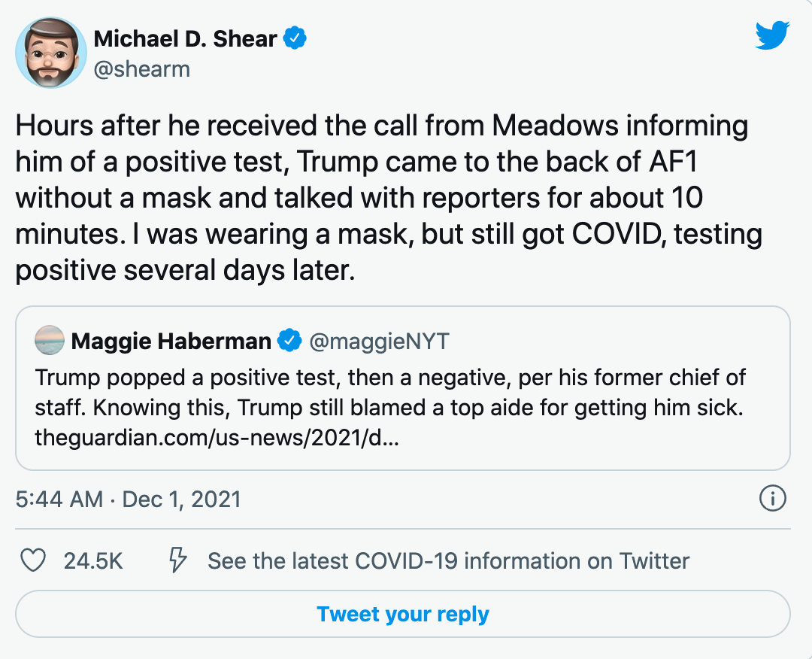The height and width of the screenshot is (659, 812).
Task: Go to the @maggieNYT handle
Action: (379, 342)
